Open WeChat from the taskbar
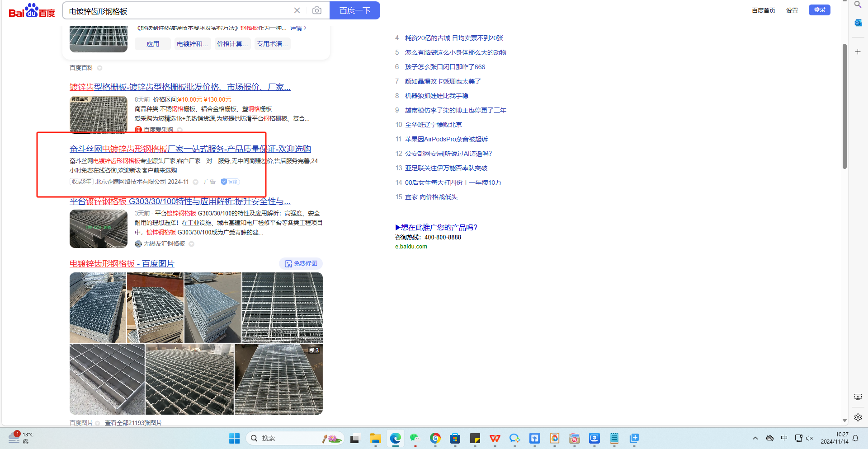Image resolution: width=868 pixels, height=449 pixels. pyautogui.click(x=415, y=438)
